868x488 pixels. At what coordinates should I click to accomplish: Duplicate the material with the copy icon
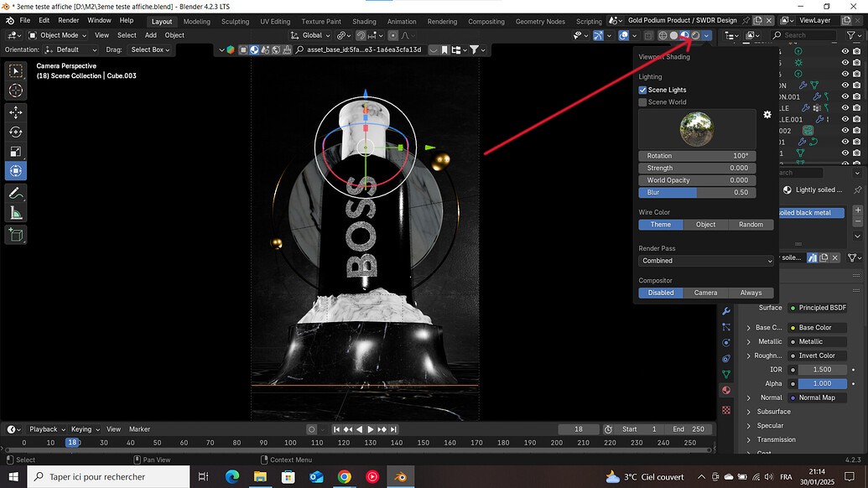tap(824, 257)
